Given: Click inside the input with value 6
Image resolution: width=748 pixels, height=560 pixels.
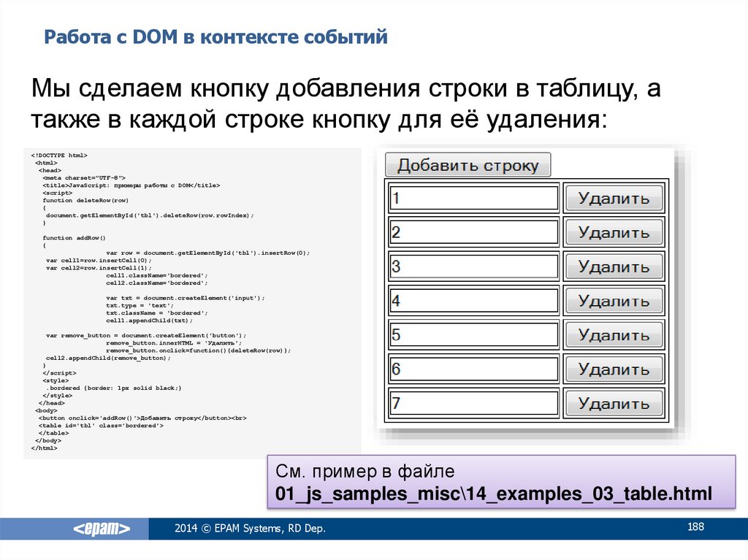Looking at the screenshot, I should tap(473, 369).
